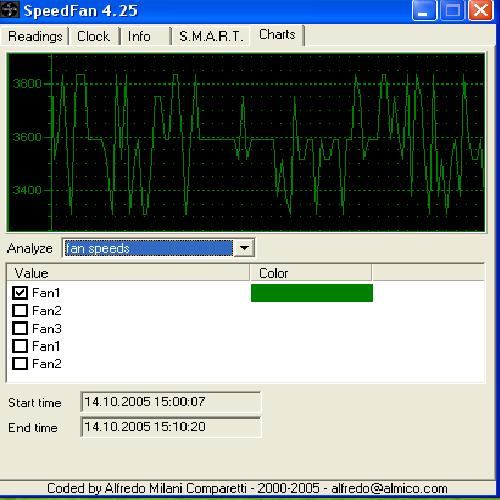
Task: Click the Value column header
Action: point(128,273)
